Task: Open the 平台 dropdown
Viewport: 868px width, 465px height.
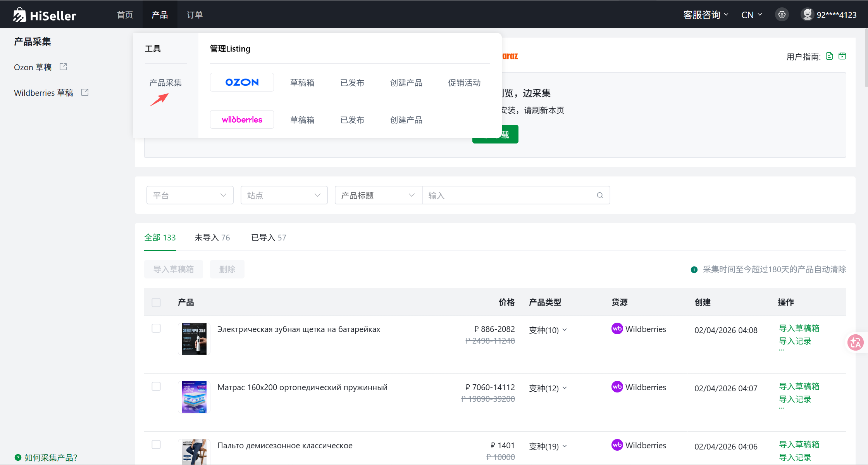Action: click(x=190, y=195)
